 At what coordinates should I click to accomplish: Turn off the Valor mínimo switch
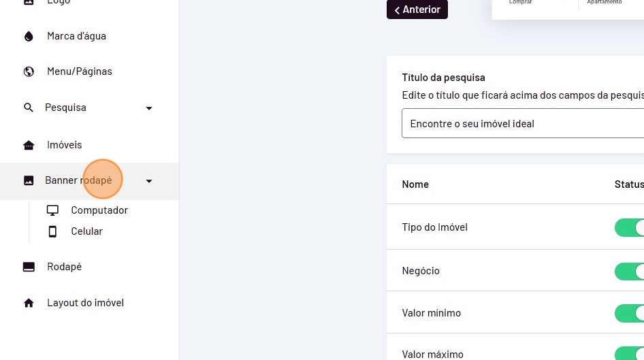(630, 313)
